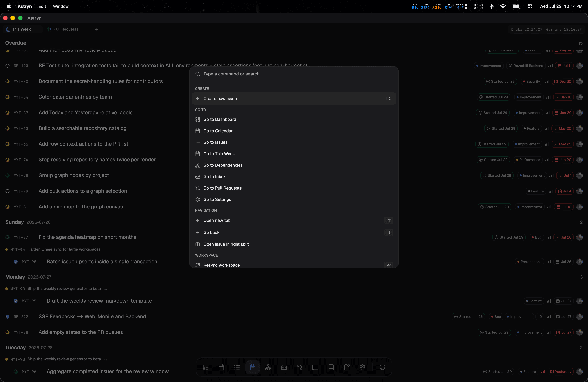This screenshot has width=588, height=382.
Task: Click assignee avatar on the MYT-87 row
Action: pyautogui.click(x=579, y=237)
